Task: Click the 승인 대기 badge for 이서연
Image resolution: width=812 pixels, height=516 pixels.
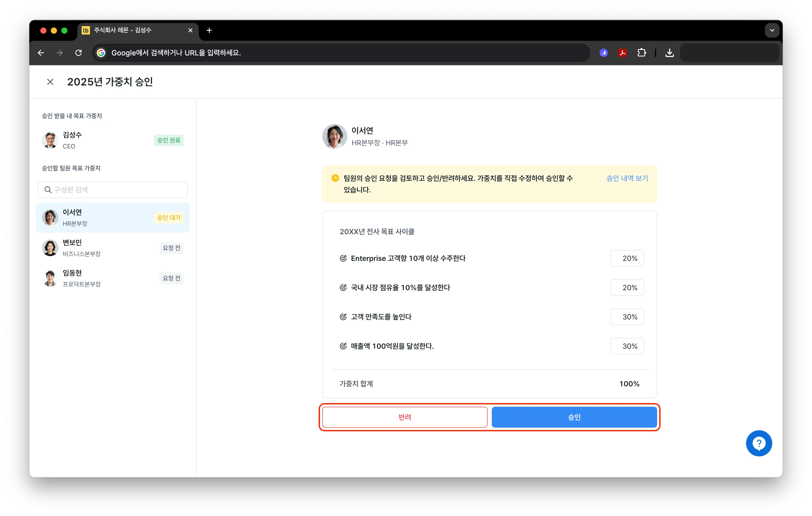Action: click(x=169, y=218)
